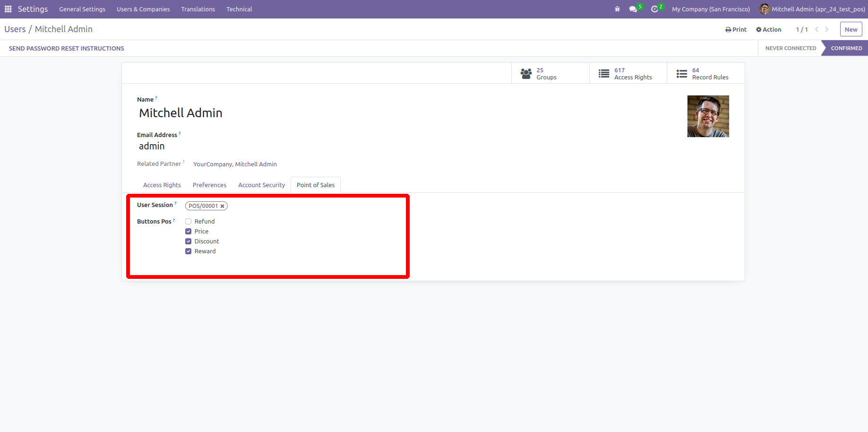Open the activities clock icon

pyautogui.click(x=654, y=9)
